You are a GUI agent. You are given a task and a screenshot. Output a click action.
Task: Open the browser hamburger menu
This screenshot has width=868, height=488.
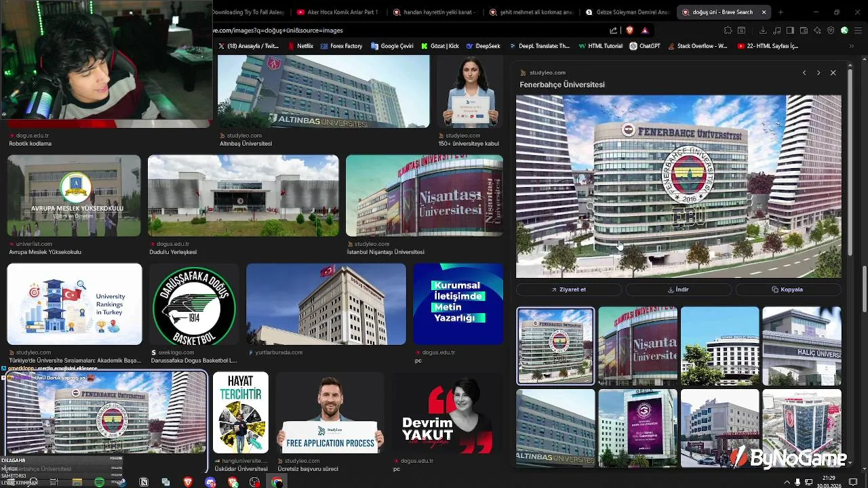pyautogui.click(x=858, y=30)
